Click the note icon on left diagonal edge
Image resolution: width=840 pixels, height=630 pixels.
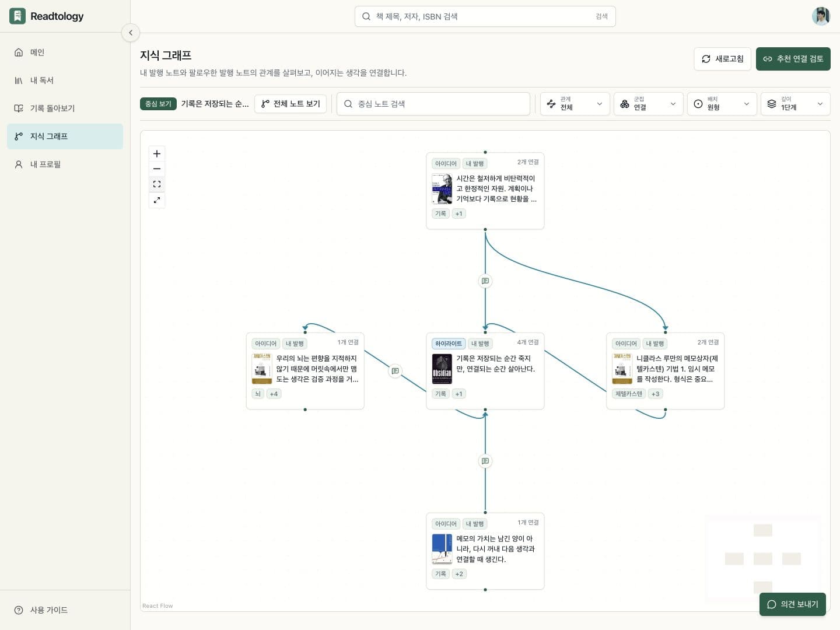(x=395, y=371)
